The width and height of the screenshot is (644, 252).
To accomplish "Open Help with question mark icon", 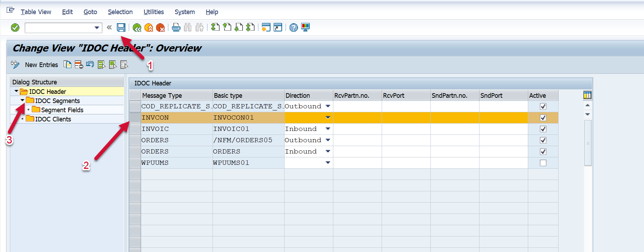I will (293, 28).
